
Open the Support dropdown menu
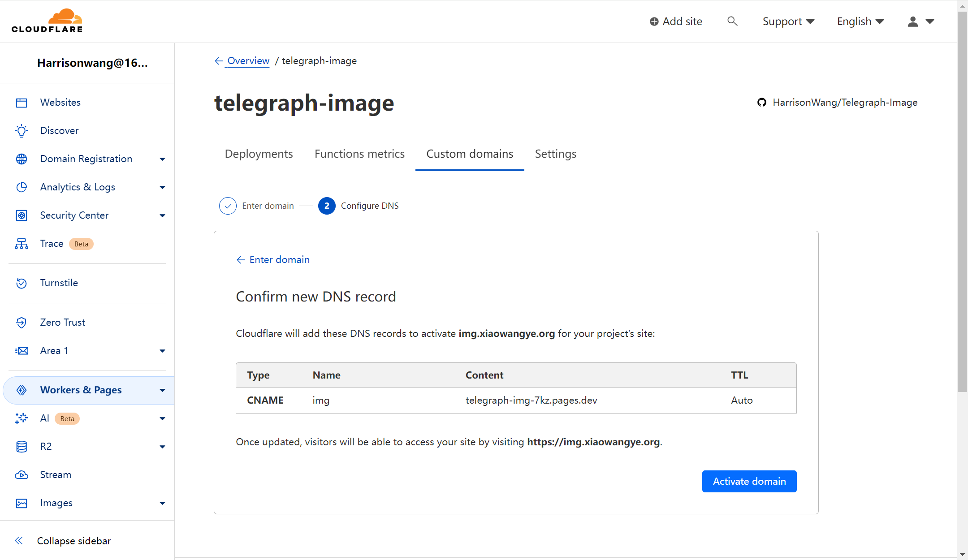[788, 22]
